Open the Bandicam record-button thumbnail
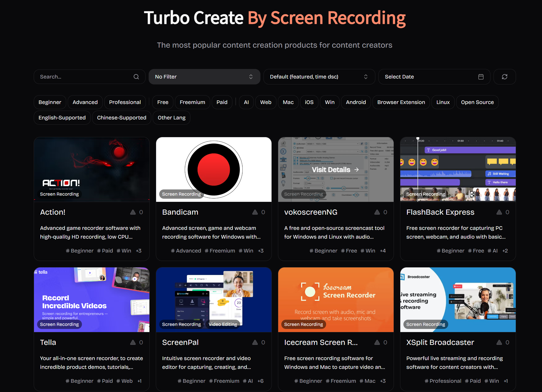The image size is (542, 392). (214, 169)
